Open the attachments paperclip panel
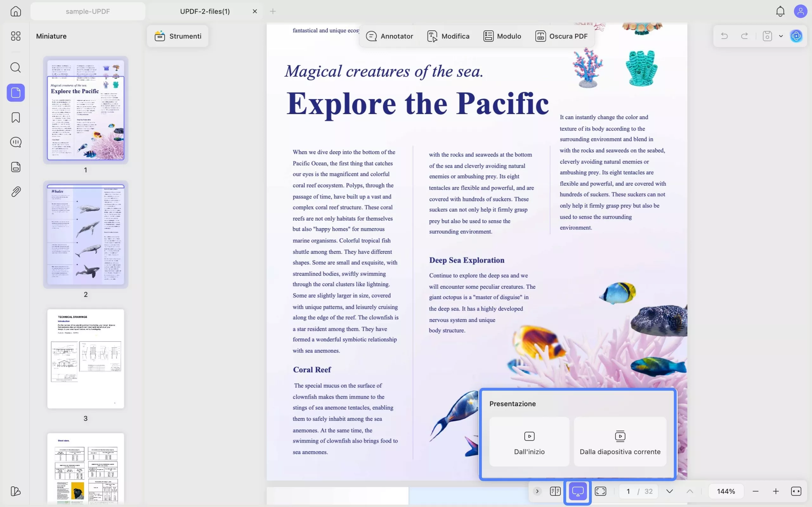The height and width of the screenshot is (507, 812). point(16,191)
